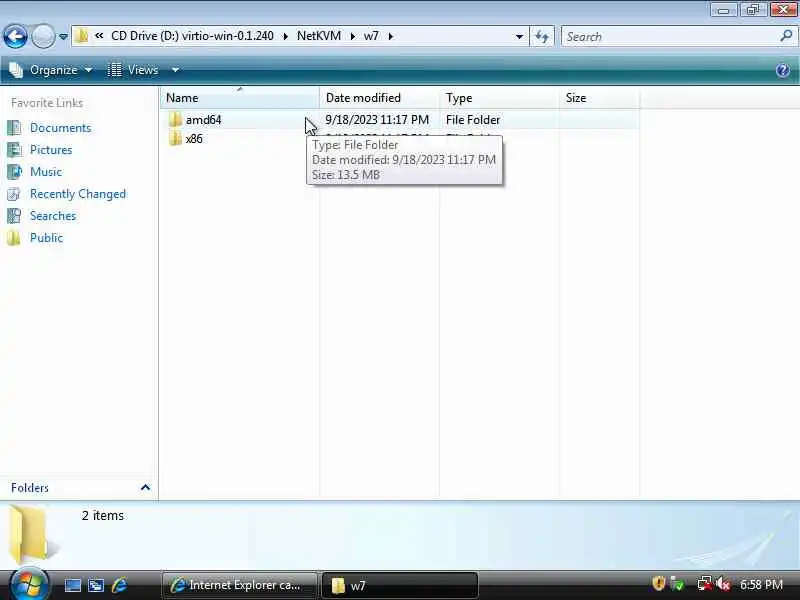The image size is (800, 600).
Task: Expand the hidden breadcrumb path chevrons
Action: pyautogui.click(x=99, y=36)
